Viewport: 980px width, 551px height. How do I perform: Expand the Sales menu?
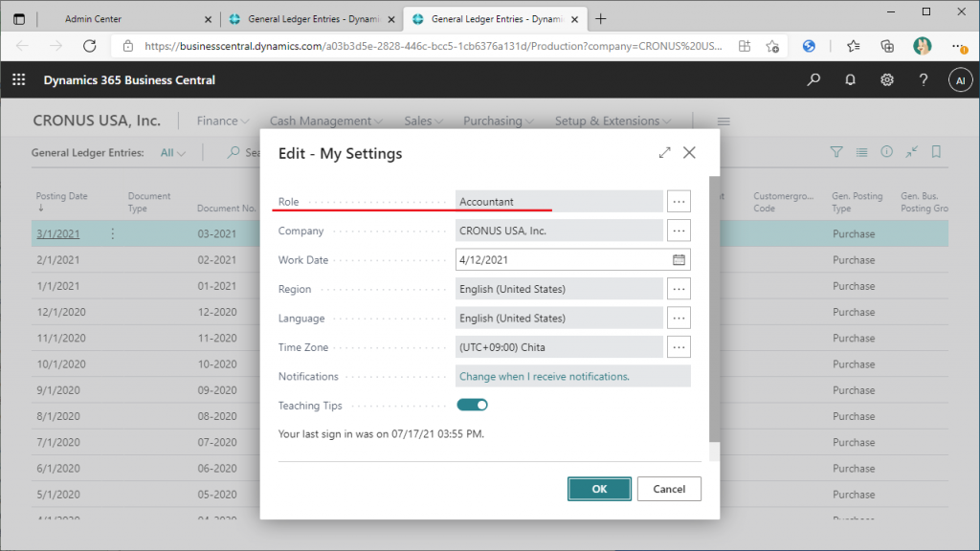pos(424,121)
